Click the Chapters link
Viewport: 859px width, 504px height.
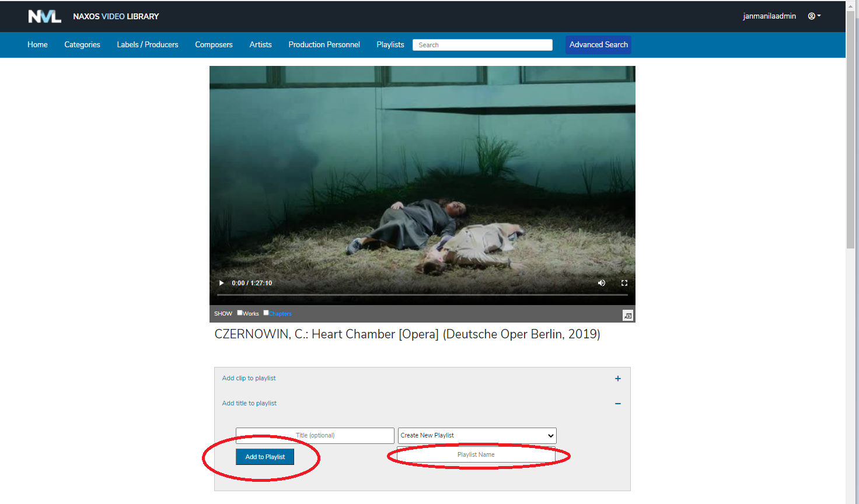click(x=280, y=314)
